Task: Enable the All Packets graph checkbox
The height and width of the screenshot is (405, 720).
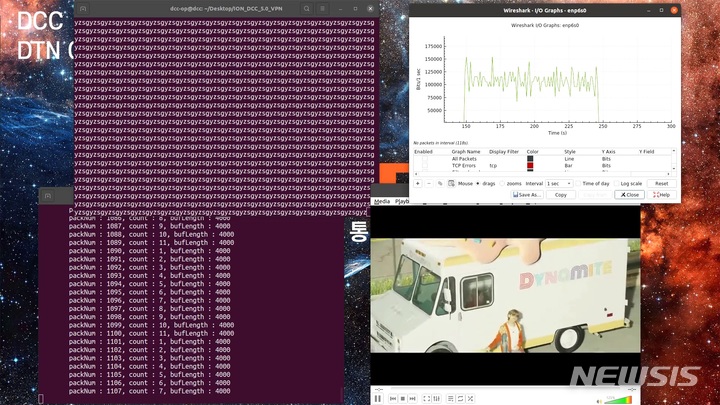Action: (x=423, y=159)
